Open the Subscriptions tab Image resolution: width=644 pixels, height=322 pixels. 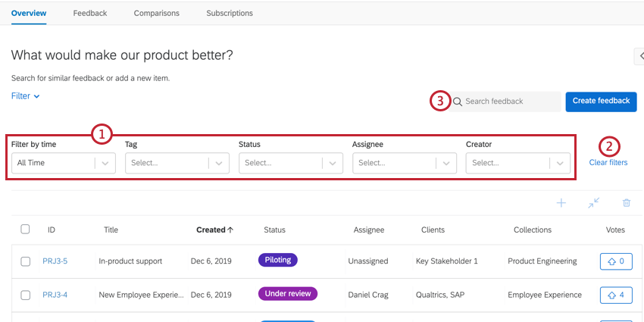pos(230,13)
